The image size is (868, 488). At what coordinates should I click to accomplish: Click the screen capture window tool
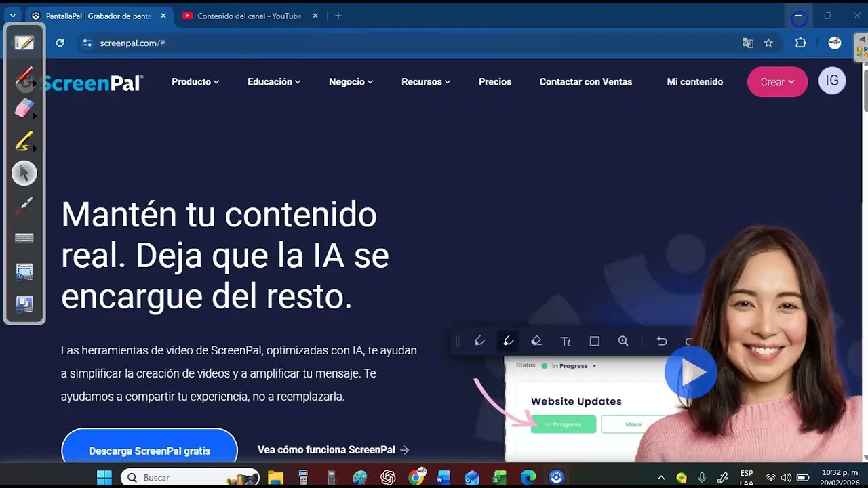click(x=24, y=272)
